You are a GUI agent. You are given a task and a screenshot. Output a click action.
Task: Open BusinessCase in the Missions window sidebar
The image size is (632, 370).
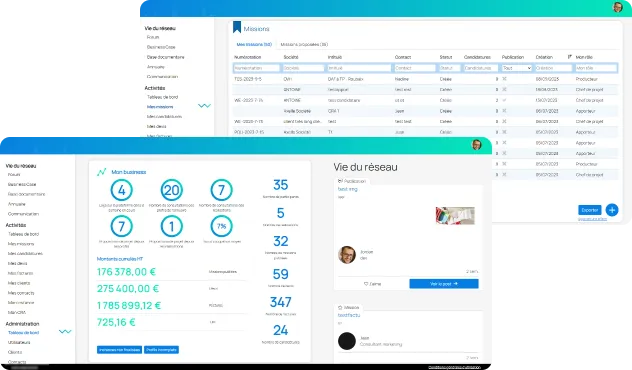(161, 47)
